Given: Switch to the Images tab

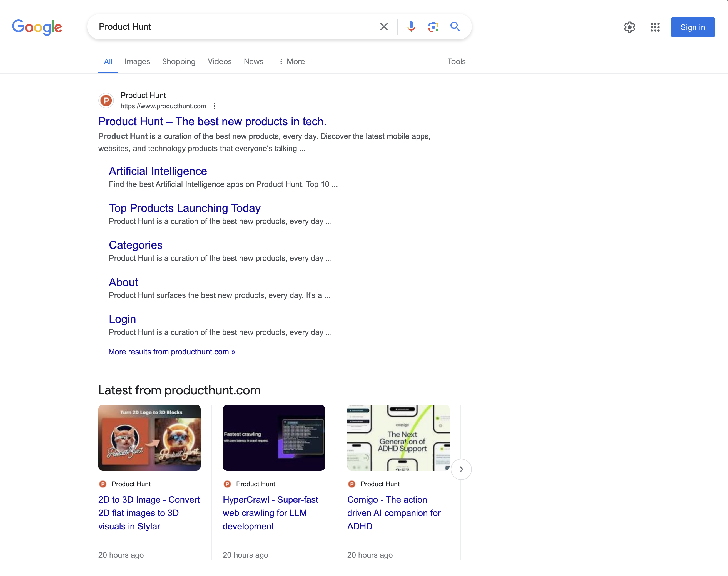Looking at the screenshot, I should [137, 61].
